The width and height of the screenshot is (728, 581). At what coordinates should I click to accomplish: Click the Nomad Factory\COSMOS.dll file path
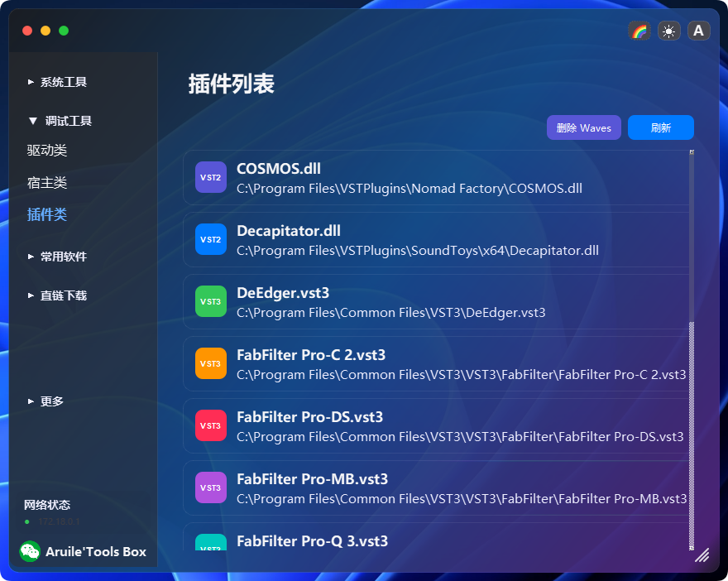click(x=409, y=189)
